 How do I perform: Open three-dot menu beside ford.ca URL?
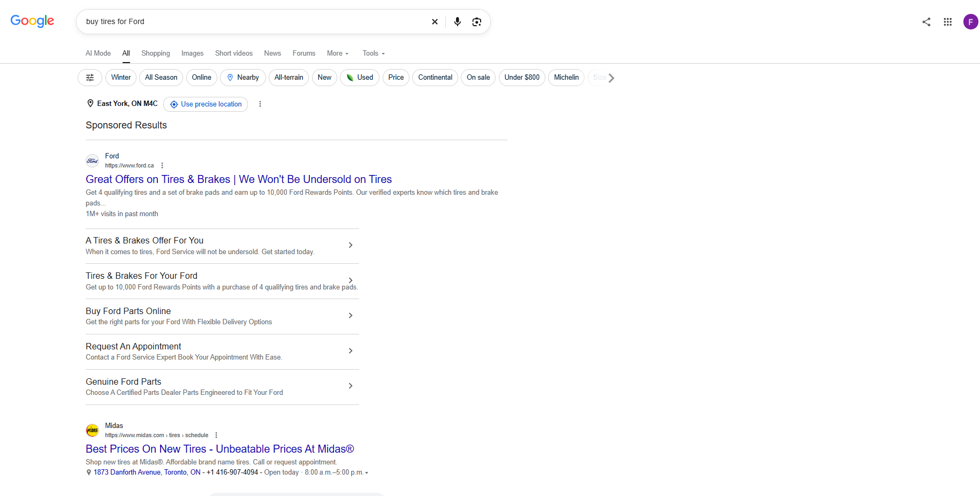[x=162, y=166]
